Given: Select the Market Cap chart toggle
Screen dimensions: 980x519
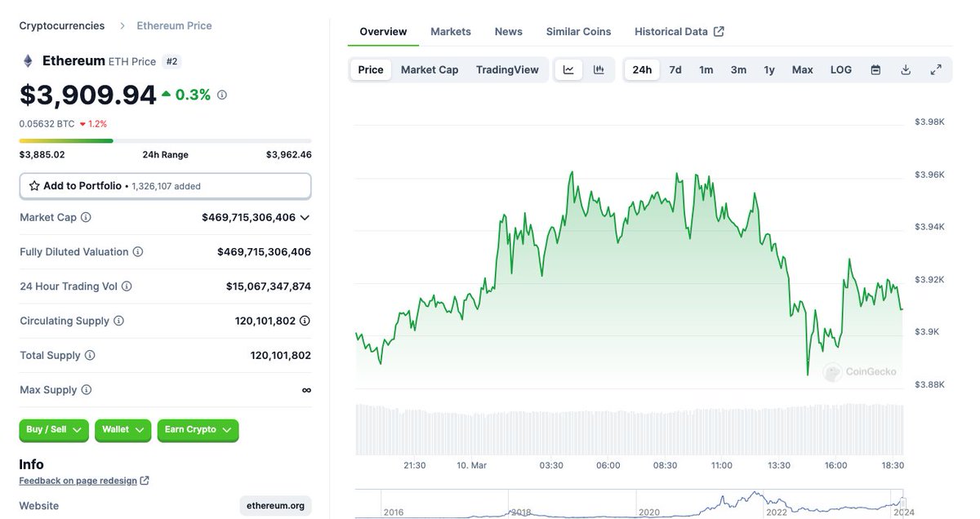Looking at the screenshot, I should pyautogui.click(x=430, y=69).
